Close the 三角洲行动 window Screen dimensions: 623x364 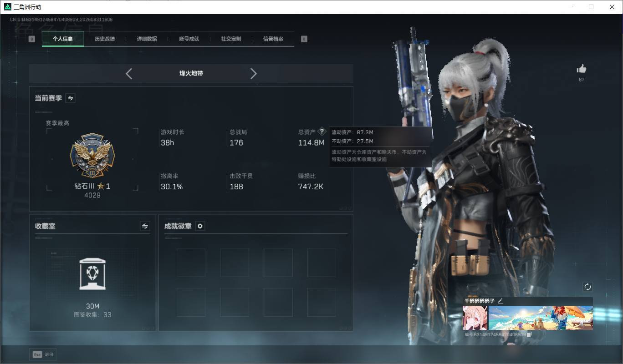point(612,7)
